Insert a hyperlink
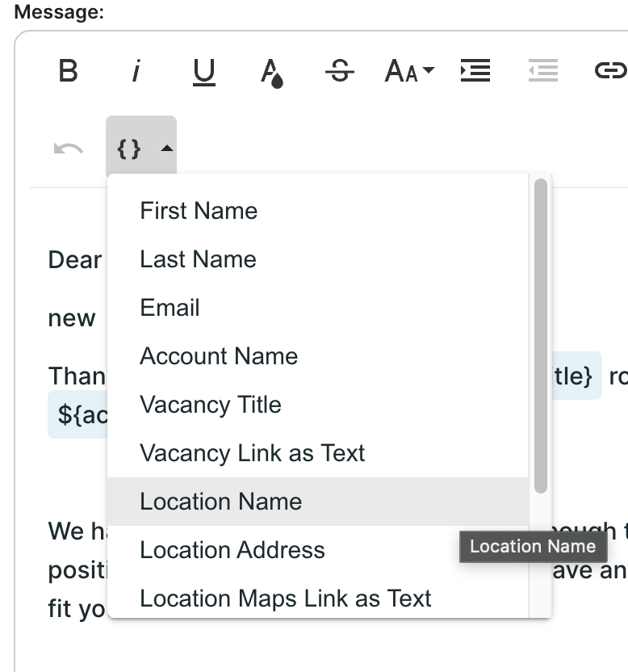This screenshot has width=628, height=672. [609, 72]
